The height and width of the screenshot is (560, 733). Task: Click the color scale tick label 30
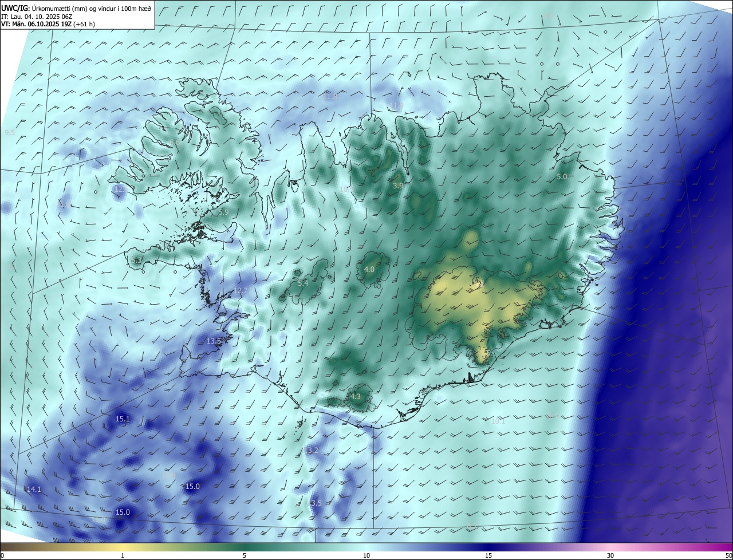click(610, 556)
